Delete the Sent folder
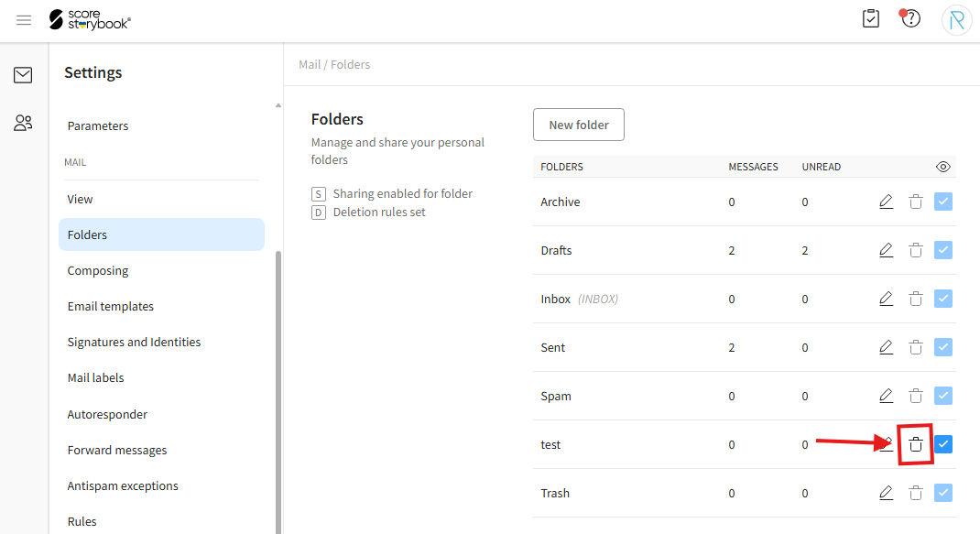Viewport: 980px width, 534px height. tap(916, 347)
